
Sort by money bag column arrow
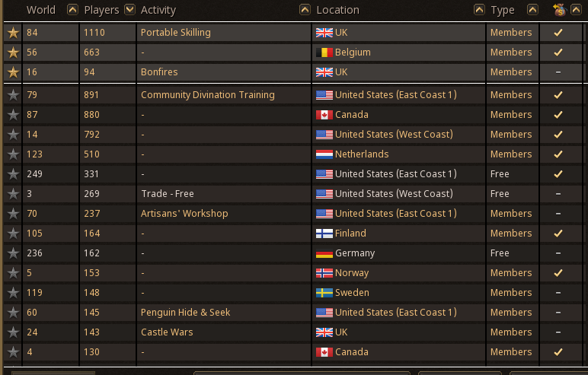click(576, 10)
